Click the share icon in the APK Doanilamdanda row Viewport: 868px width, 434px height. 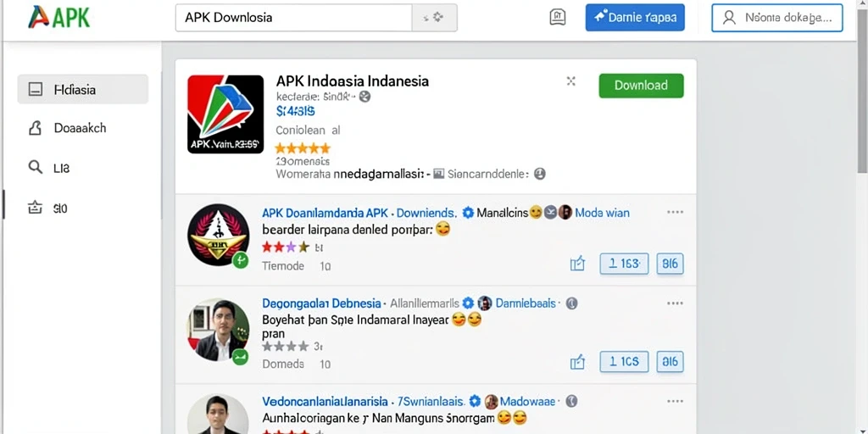(x=577, y=264)
